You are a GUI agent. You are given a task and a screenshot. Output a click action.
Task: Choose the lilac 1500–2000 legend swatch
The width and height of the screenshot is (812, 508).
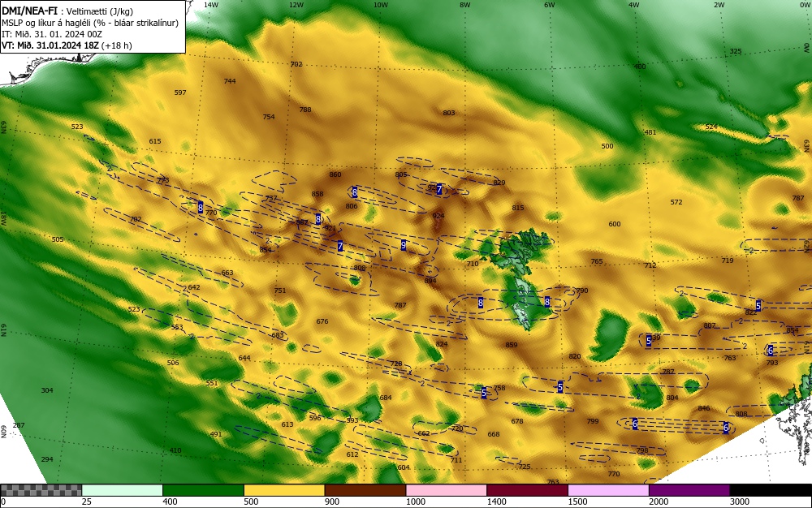pos(608,490)
